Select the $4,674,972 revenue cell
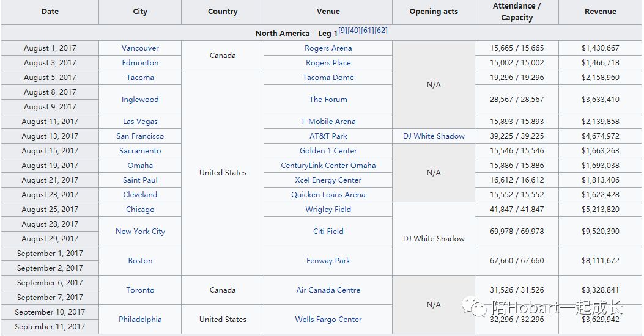Viewport: 644px width, 336px height. (601, 136)
